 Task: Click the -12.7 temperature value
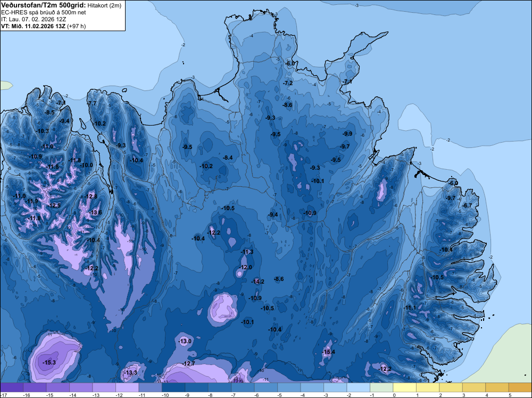pos(189,364)
